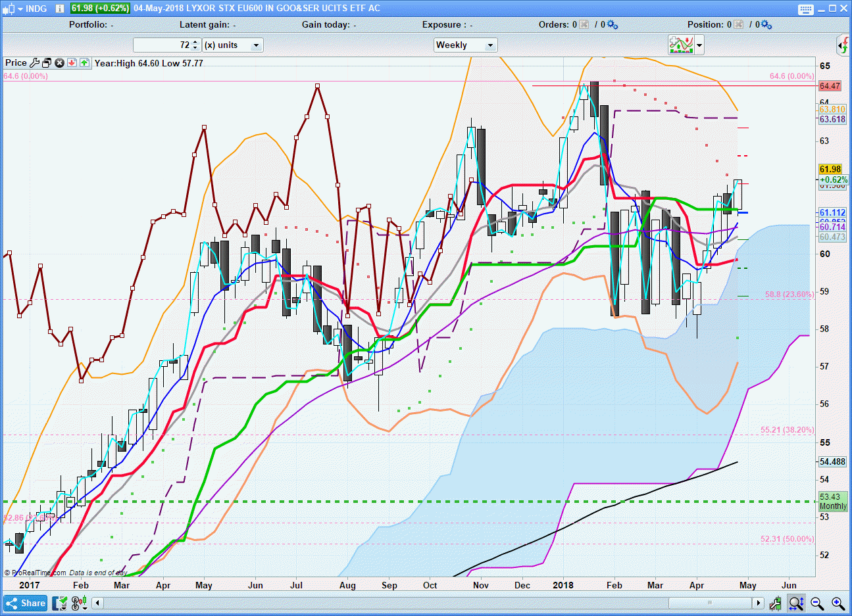Click the 58.8 (23.60%) Fibonacci label
852x616 pixels.
(789, 295)
